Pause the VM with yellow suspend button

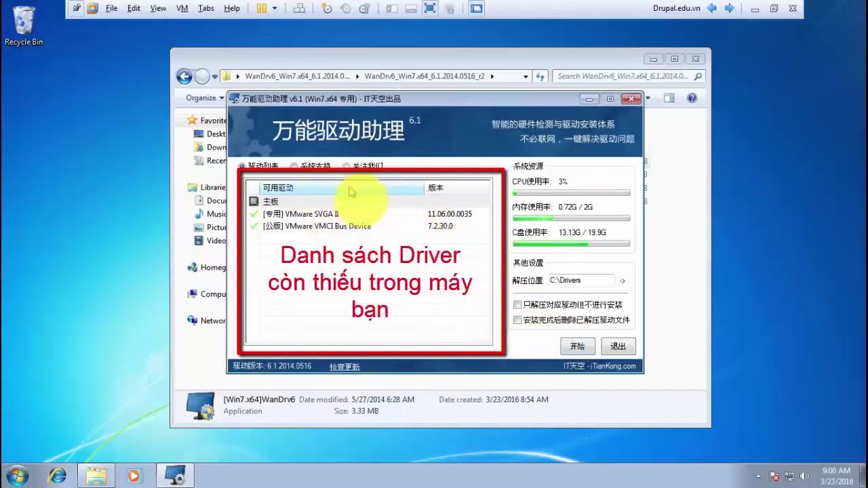tap(262, 8)
